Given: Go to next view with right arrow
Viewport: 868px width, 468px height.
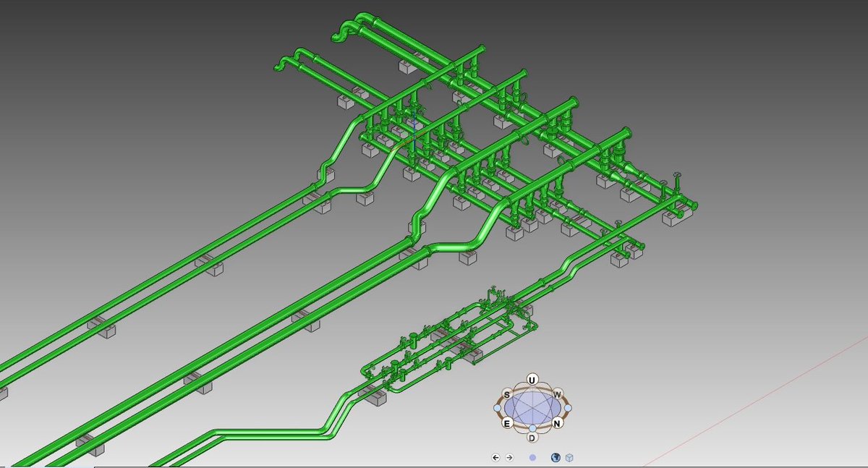Looking at the screenshot, I should [509, 457].
